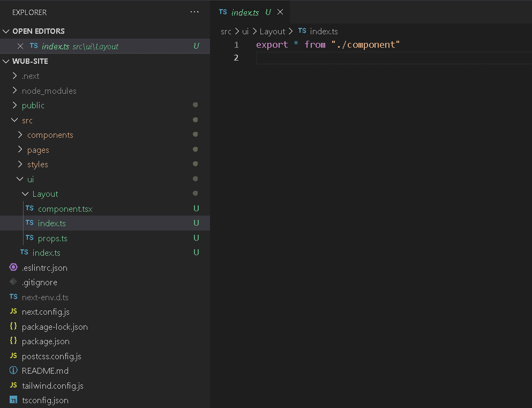
Task: Click the tsconfig.json file icon
Action: 13,400
